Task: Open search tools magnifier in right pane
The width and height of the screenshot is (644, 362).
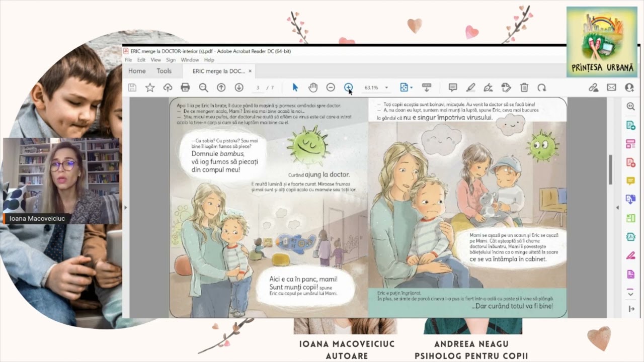Action: point(630,106)
